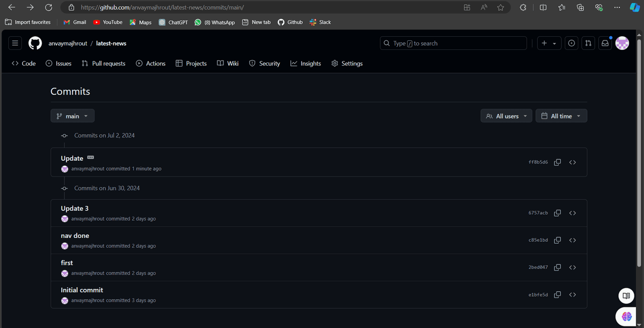This screenshot has width=644, height=328.
Task: Expand the Update commit message ellipsis
Action: [91, 158]
